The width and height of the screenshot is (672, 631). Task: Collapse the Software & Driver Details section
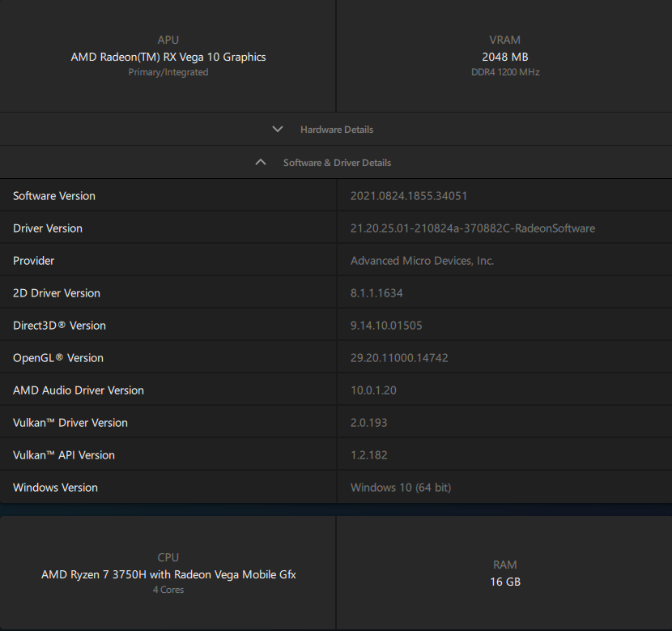(x=336, y=163)
